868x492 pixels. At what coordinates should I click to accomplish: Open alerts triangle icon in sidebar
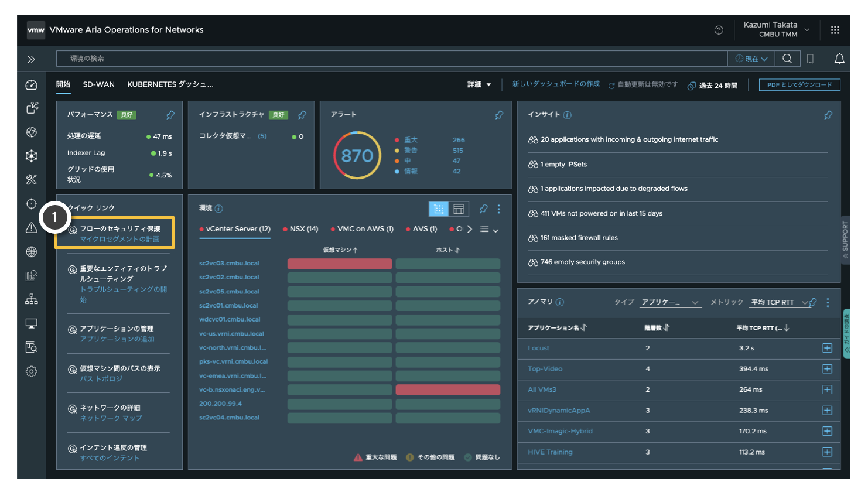[x=32, y=228]
